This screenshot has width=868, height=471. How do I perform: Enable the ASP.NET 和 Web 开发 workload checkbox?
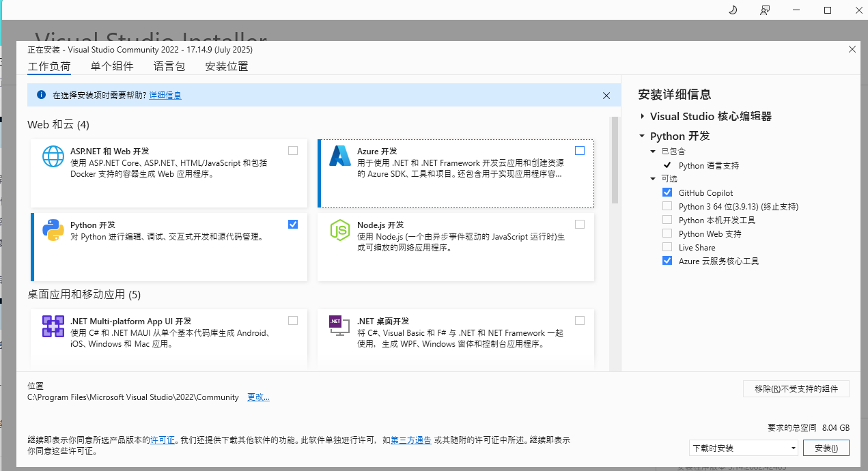tap(293, 150)
